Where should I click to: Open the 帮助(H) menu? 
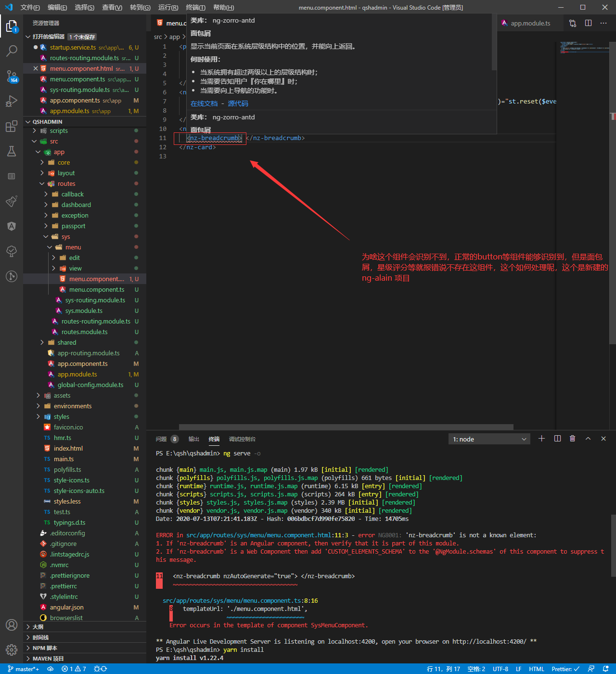(x=223, y=7)
